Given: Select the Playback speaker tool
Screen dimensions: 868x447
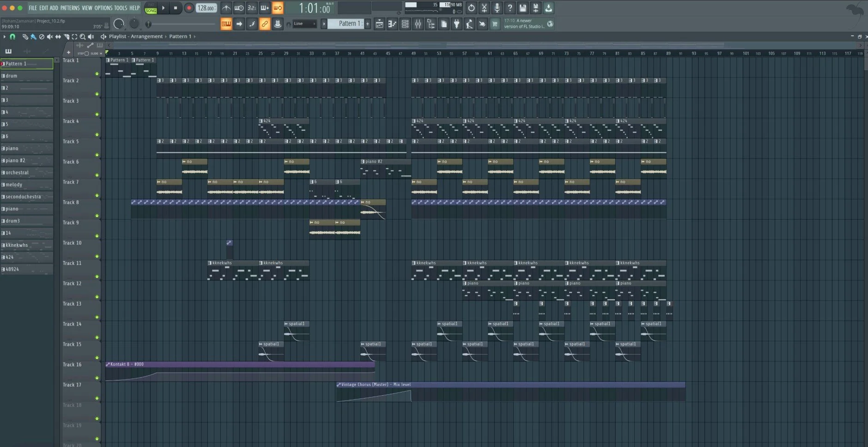Looking at the screenshot, I should click(x=91, y=37).
